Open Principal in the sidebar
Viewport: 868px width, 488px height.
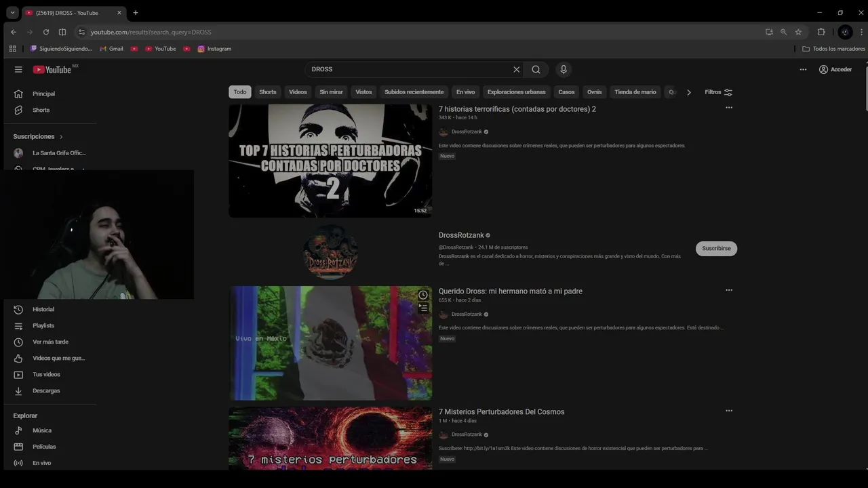(43, 94)
